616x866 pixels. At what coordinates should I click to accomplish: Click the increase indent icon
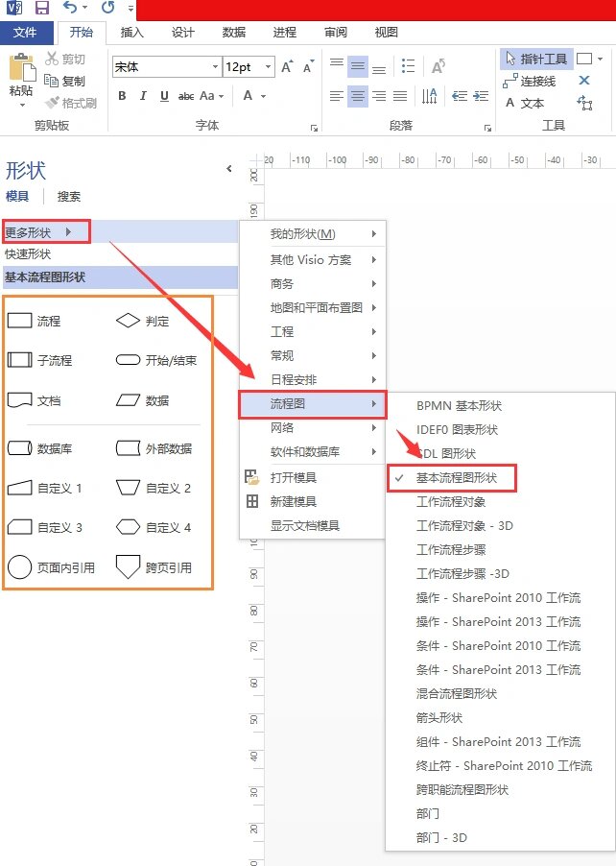481,97
